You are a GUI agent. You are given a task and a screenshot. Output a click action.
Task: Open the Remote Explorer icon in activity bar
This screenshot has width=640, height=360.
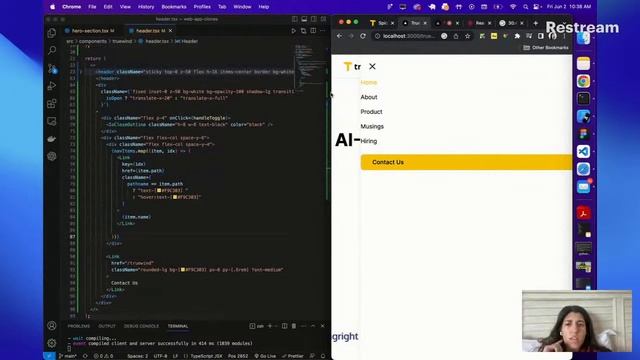click(x=52, y=121)
